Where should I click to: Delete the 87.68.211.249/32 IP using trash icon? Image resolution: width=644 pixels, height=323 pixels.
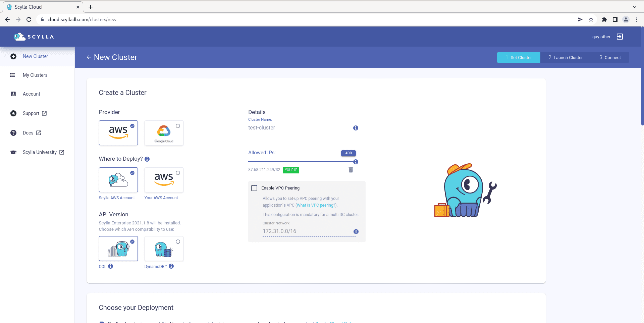(351, 170)
